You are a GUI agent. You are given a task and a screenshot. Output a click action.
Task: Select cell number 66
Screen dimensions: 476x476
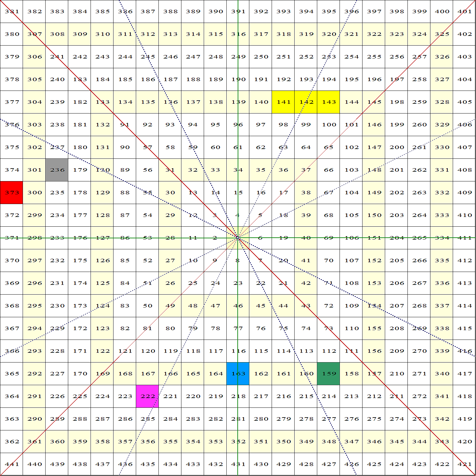[x=328, y=170]
